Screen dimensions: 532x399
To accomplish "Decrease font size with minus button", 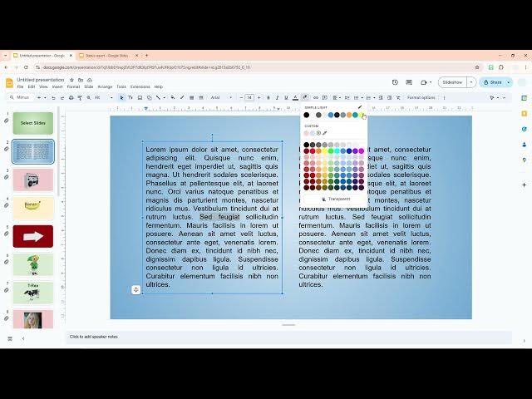I will (241, 98).
